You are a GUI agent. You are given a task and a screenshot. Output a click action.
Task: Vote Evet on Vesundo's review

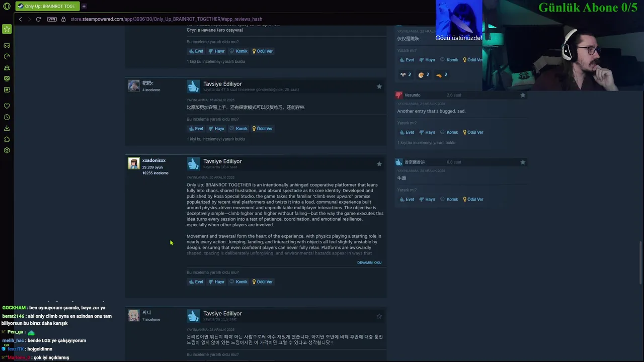(x=407, y=133)
